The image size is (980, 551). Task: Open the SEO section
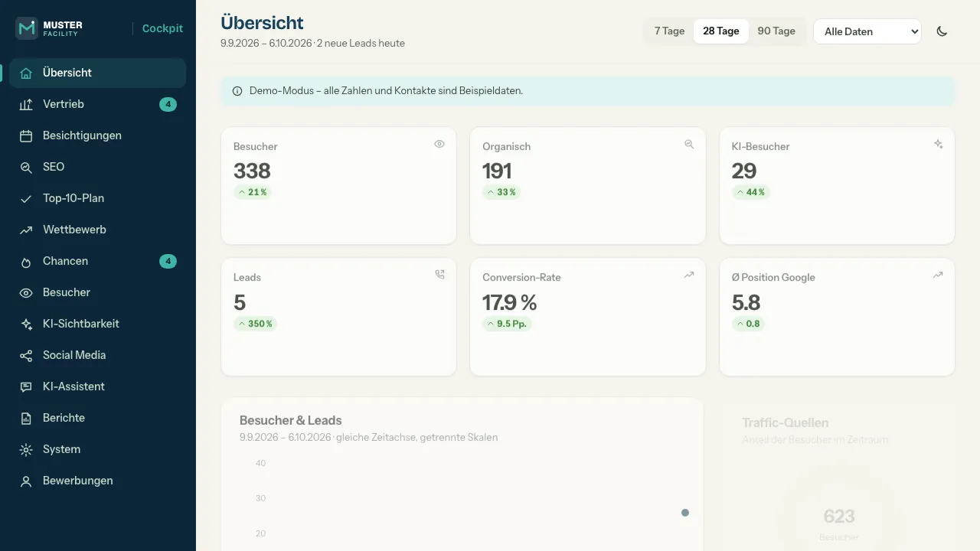pos(98,167)
